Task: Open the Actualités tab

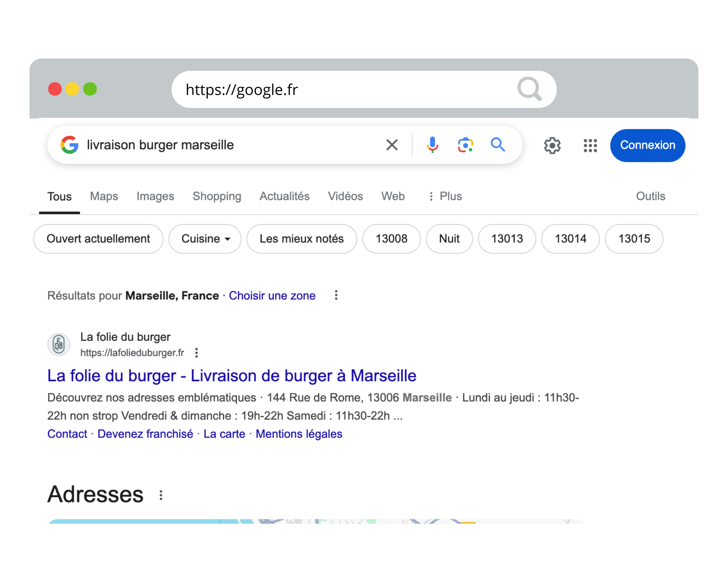Action: coord(284,196)
